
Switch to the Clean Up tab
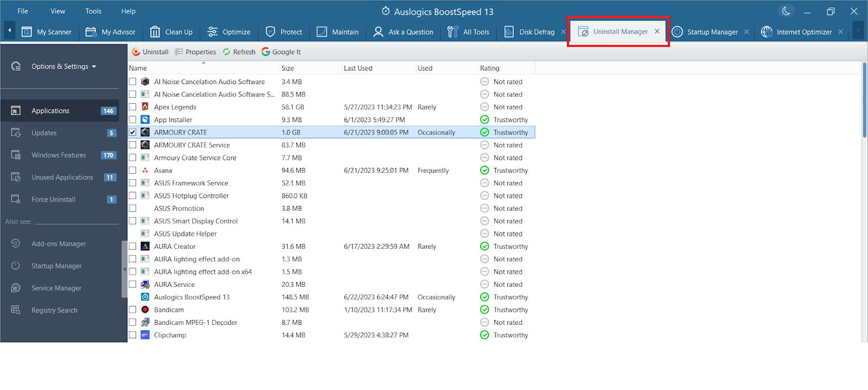(171, 32)
